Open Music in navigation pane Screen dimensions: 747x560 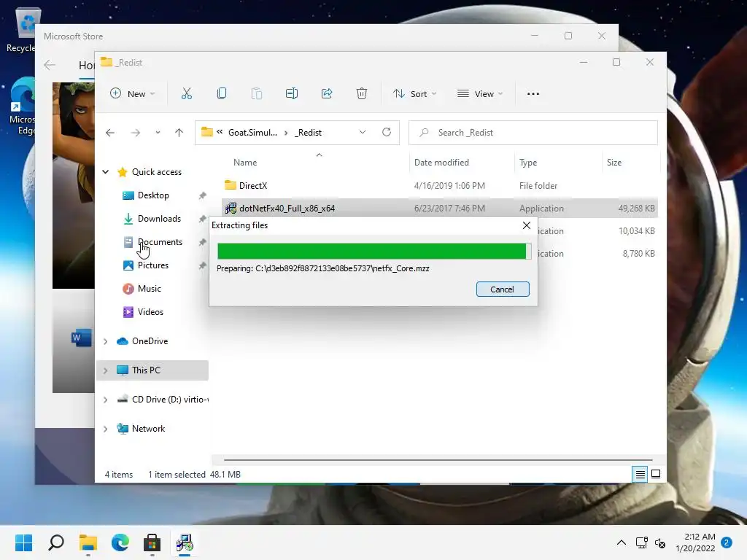[x=149, y=289]
